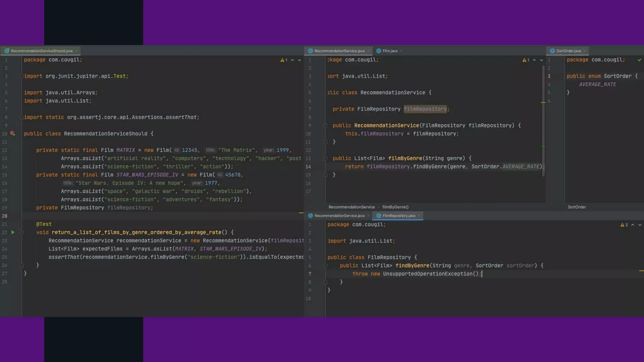Click warning indicator in RecommendationServiceShould editor
The height and width of the screenshot is (362, 644).
tap(284, 60)
